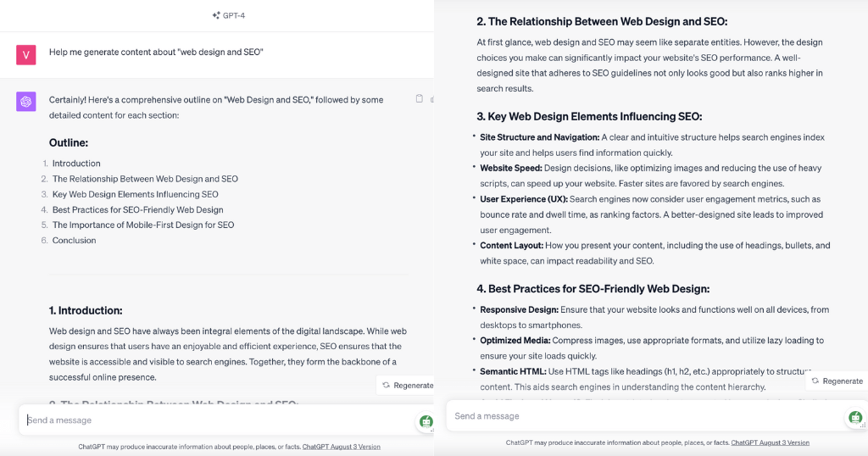Click the bold "Site Structure and Navigation:" bullet
The height and width of the screenshot is (456, 868).
point(540,137)
